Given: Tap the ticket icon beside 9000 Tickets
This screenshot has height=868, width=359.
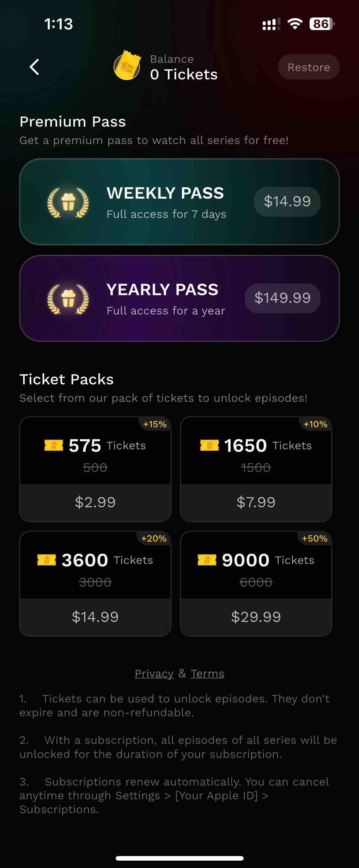Looking at the screenshot, I should [207, 560].
